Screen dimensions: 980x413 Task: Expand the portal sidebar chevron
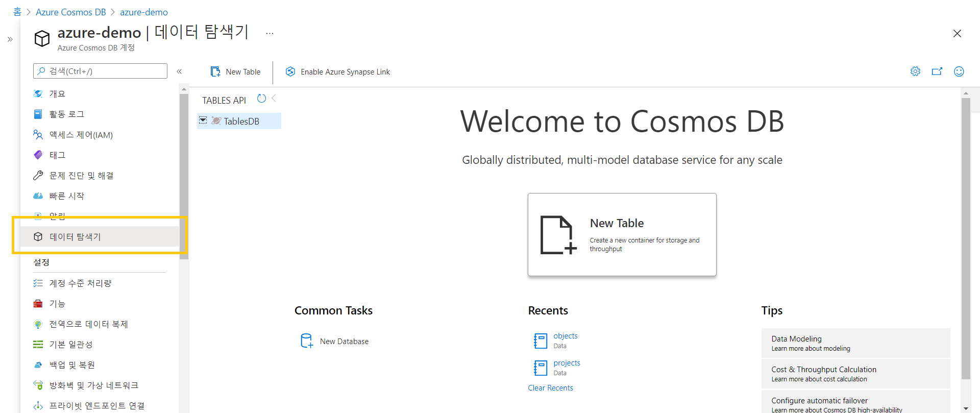click(x=10, y=39)
